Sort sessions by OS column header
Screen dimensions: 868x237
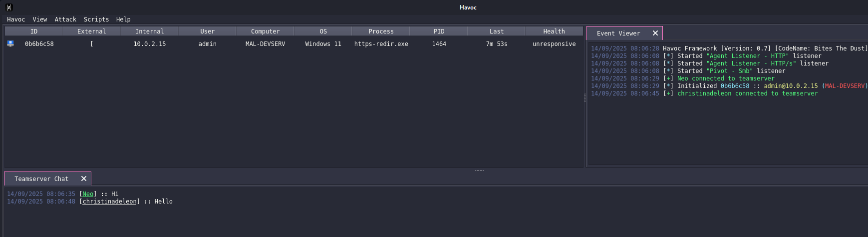(x=323, y=31)
